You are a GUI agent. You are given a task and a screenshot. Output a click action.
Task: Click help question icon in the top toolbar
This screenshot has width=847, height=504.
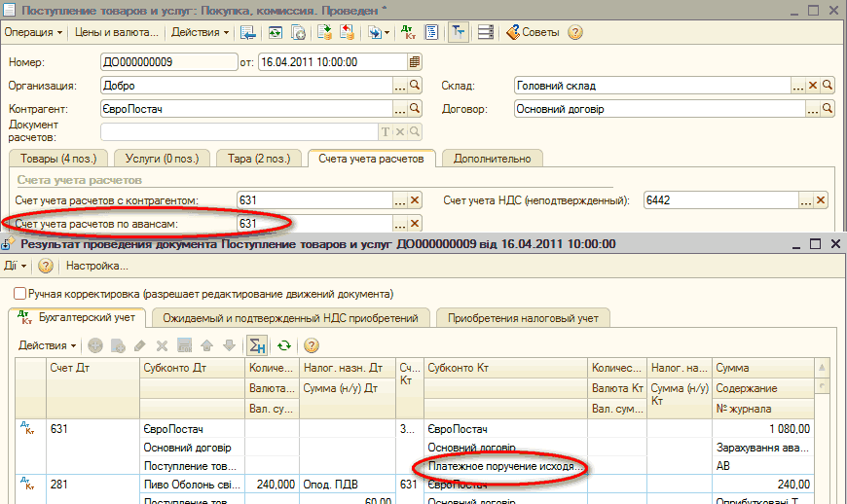tap(575, 32)
